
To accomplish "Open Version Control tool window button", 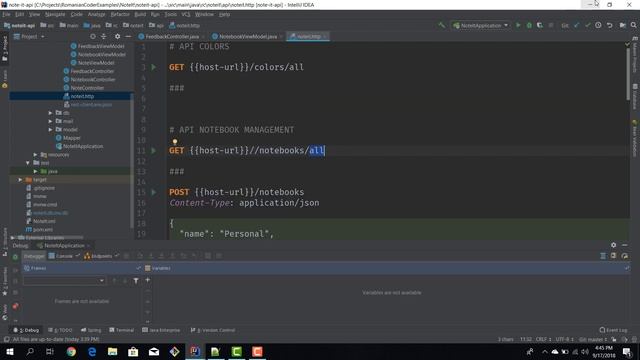I will (213, 330).
